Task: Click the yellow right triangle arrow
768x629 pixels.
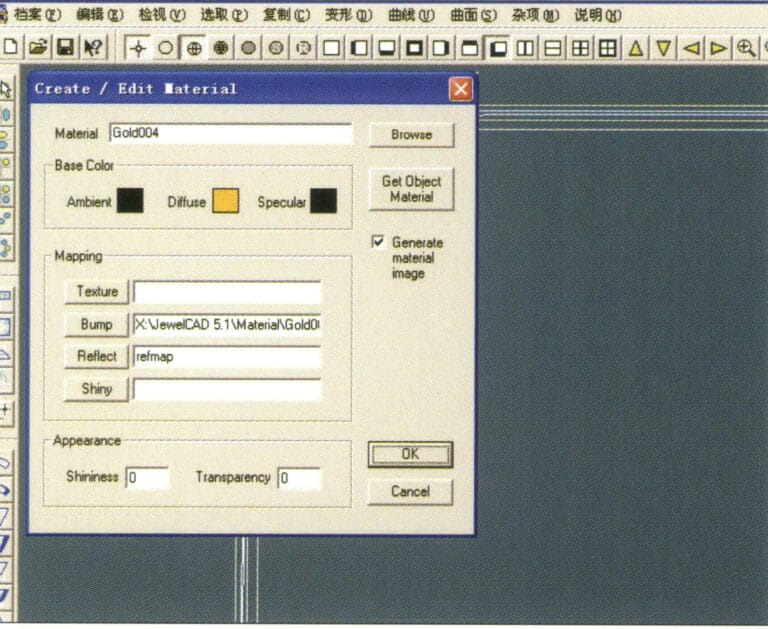Action: click(719, 48)
